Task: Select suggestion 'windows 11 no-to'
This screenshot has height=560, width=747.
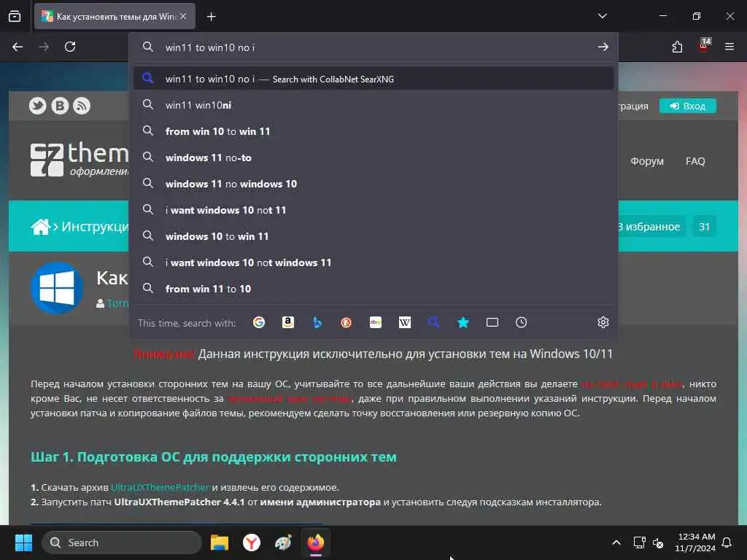Action: point(373,157)
